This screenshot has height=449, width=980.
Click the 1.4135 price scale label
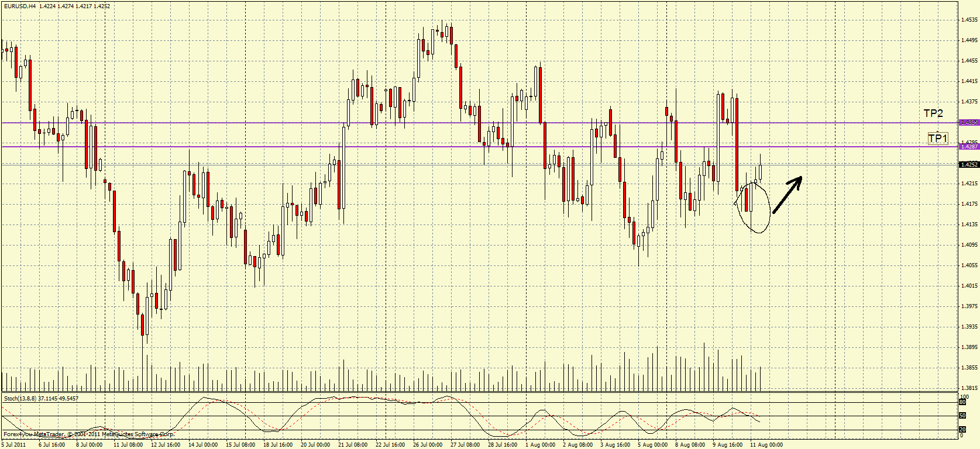coord(969,224)
